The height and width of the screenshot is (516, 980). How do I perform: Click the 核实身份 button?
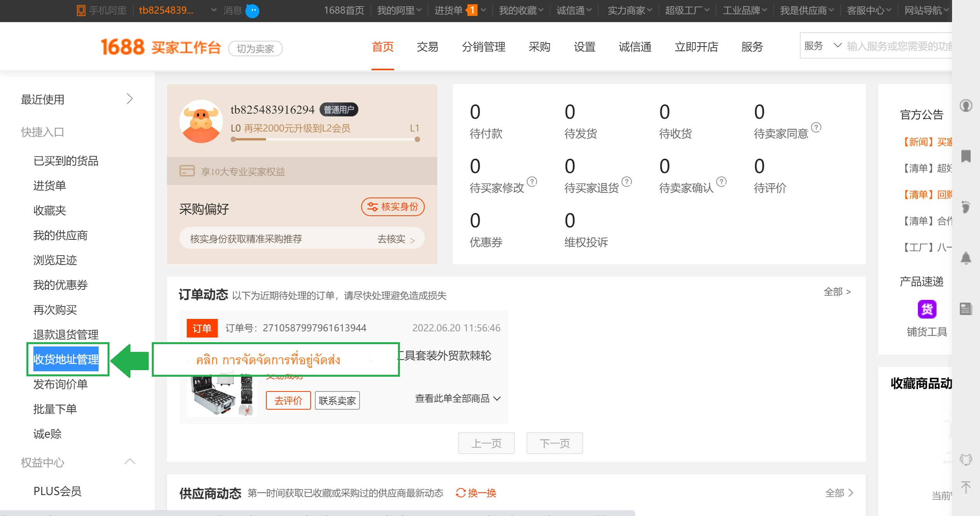393,206
